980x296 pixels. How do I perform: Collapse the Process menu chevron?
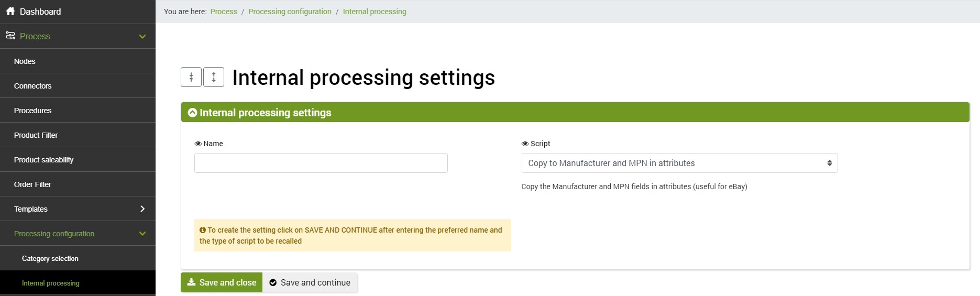click(x=142, y=37)
